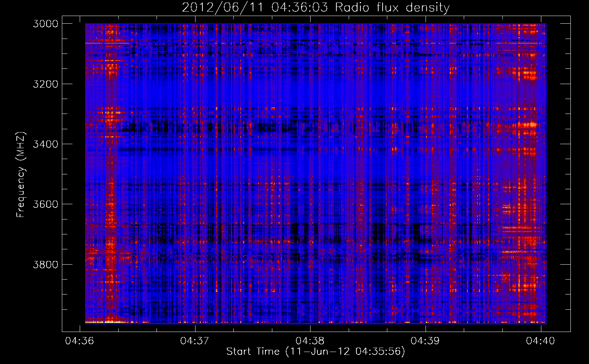589x364 pixels.
Task: Click the 04:39 time tick label
Action: pos(425,341)
